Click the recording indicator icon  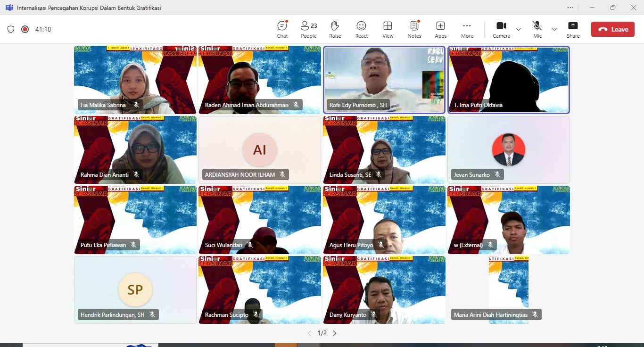pyautogui.click(x=25, y=29)
